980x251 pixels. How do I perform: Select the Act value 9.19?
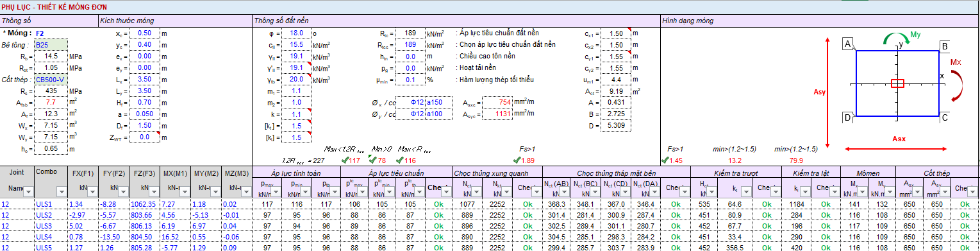coord(616,91)
